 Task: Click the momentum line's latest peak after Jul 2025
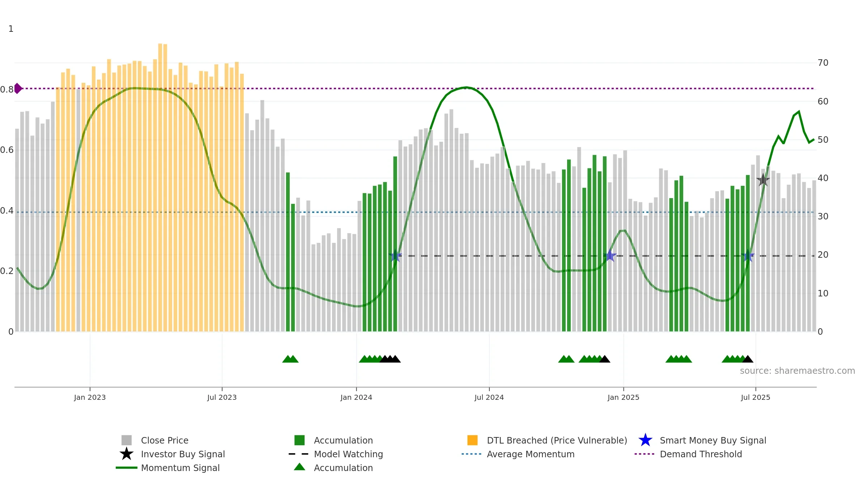[x=799, y=112]
